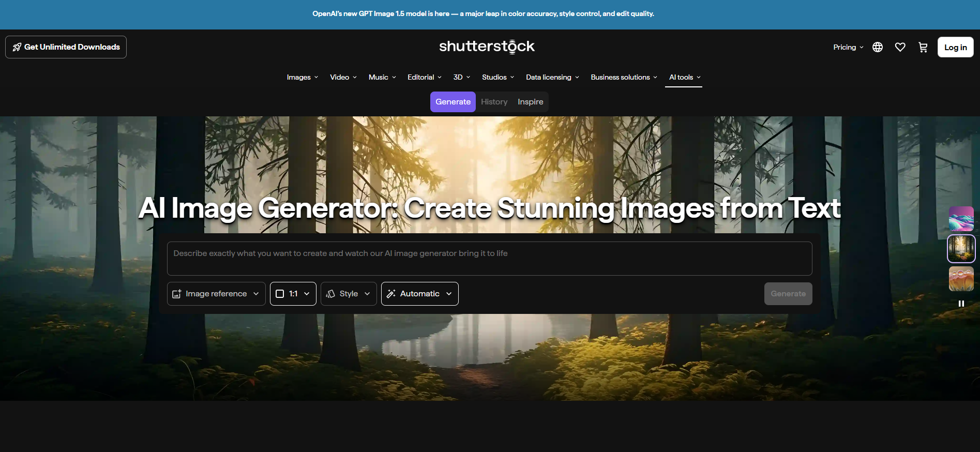Log in to the account
980x452 pixels.
tap(956, 47)
